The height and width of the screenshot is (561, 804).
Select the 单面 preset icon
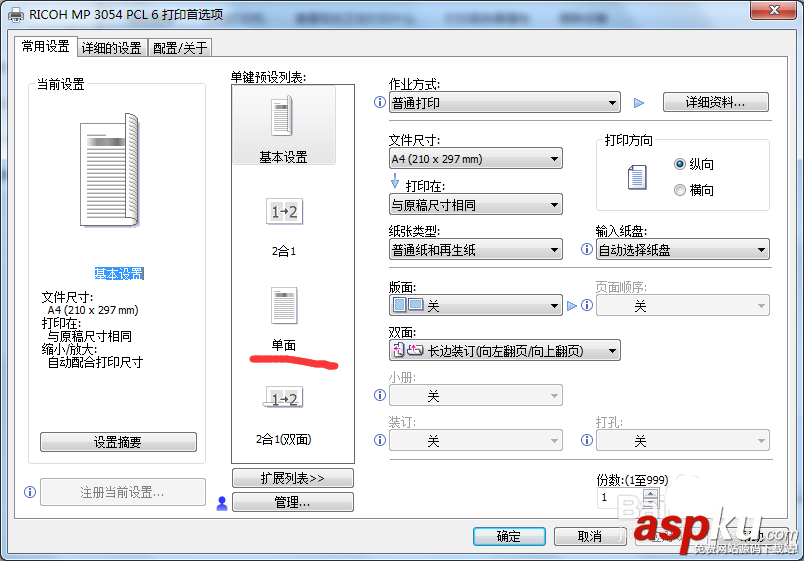click(284, 305)
